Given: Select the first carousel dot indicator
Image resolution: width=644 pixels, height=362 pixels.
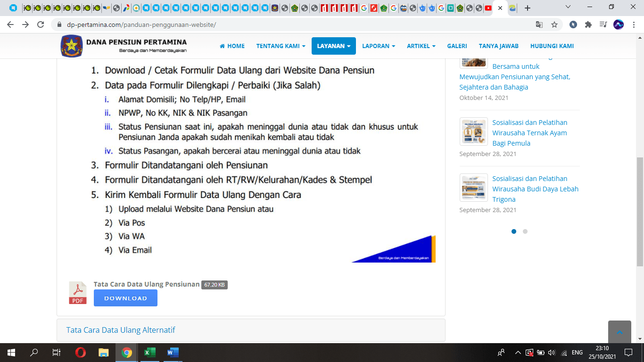Looking at the screenshot, I should pos(514,231).
